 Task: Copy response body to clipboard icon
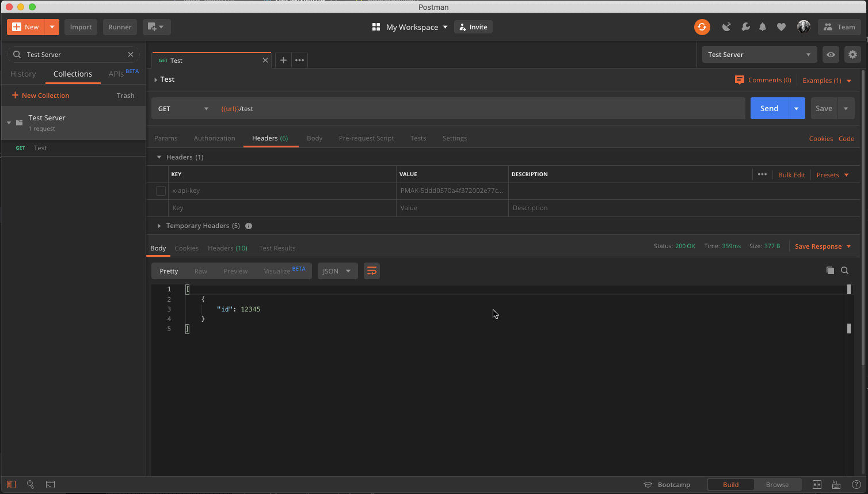830,271
